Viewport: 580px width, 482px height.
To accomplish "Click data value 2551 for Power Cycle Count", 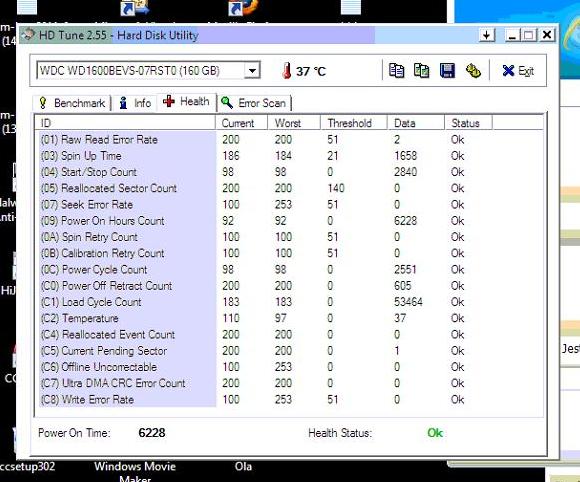I will point(405,270).
